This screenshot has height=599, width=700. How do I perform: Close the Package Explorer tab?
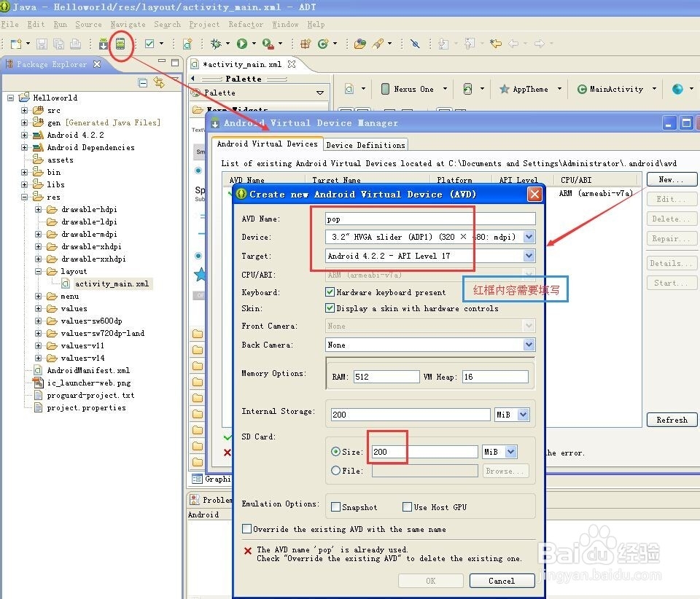pyautogui.click(x=97, y=64)
